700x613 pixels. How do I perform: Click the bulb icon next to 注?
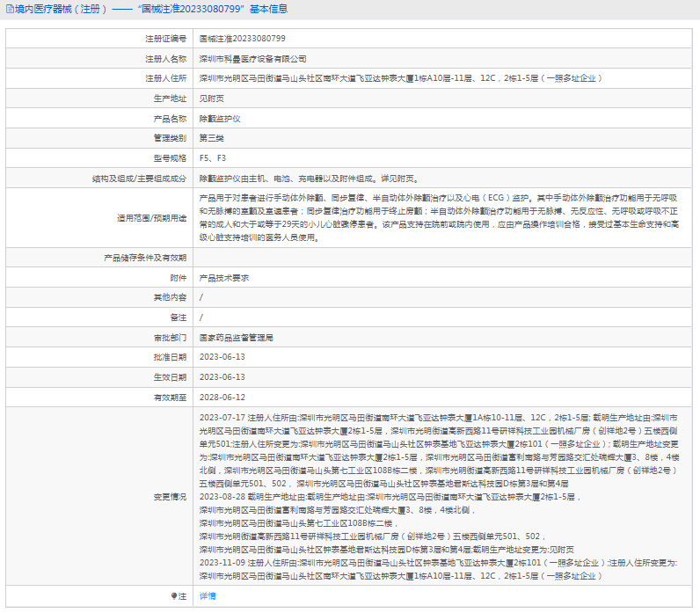tap(174, 596)
